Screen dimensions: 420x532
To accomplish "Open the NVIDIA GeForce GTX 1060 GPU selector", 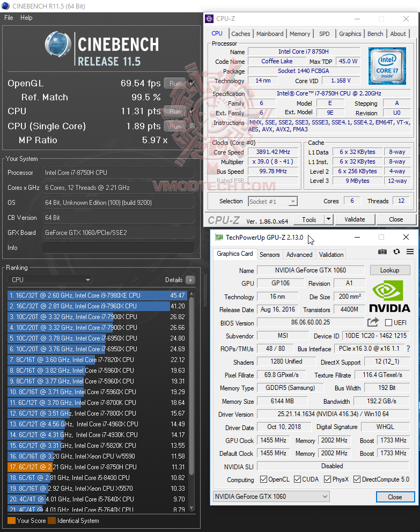I will pos(271,497).
